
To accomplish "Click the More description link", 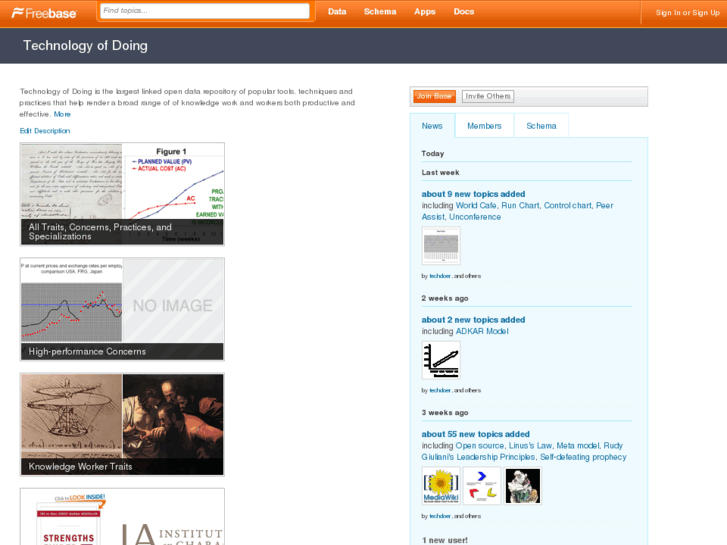I will 62,114.
